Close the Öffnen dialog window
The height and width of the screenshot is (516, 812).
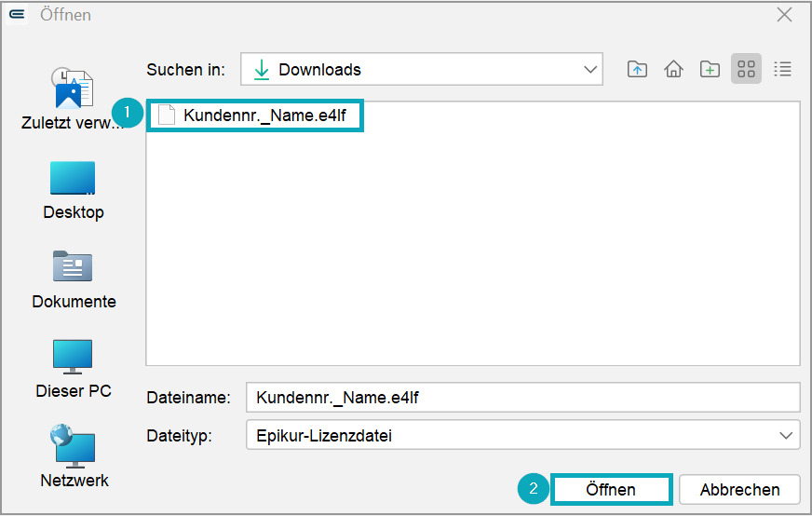click(785, 15)
